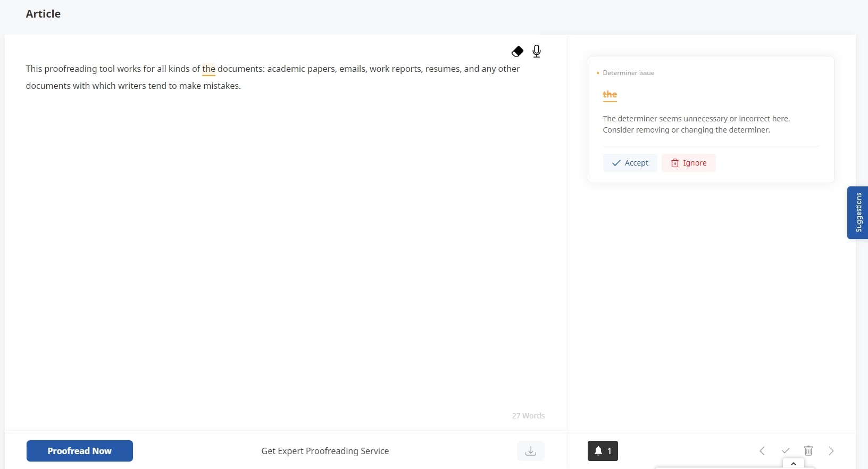Image resolution: width=868 pixels, height=469 pixels.
Task: Accept all with bottom checkmark icon
Action: (x=786, y=451)
